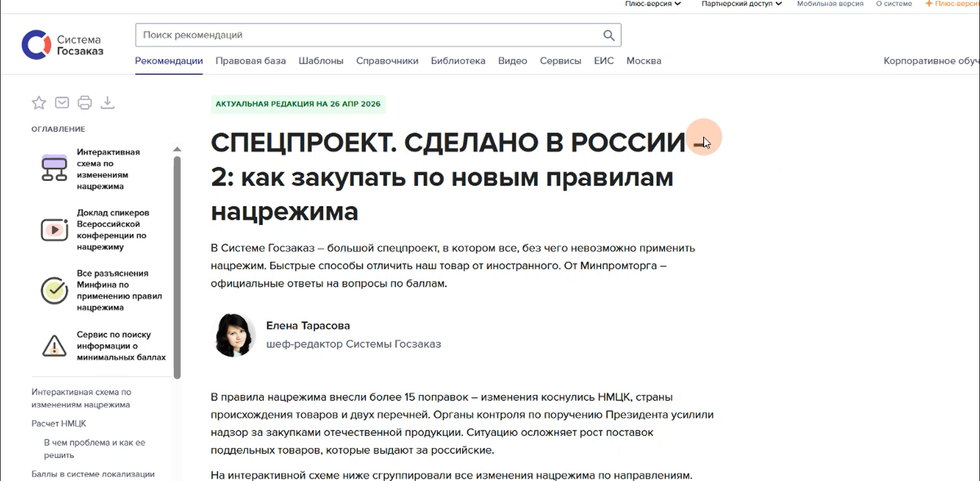Click the Система Госзаказ logo
The width and height of the screenshot is (980, 481).
63,45
